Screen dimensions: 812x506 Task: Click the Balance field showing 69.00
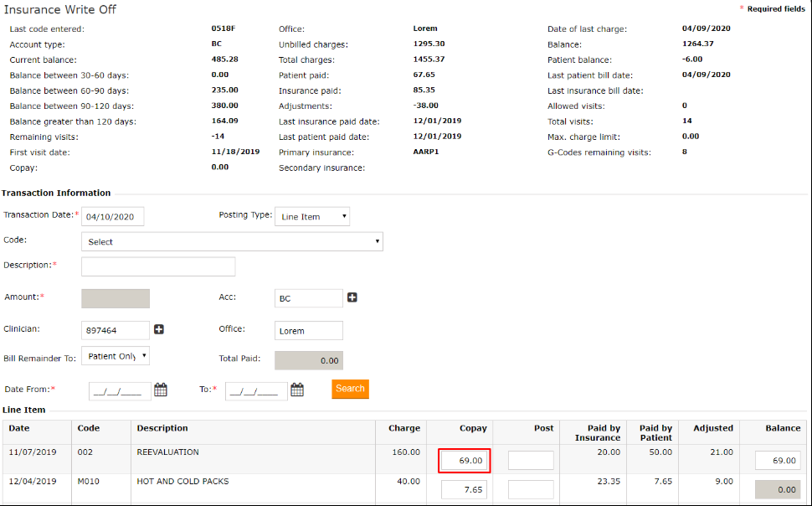(x=778, y=461)
